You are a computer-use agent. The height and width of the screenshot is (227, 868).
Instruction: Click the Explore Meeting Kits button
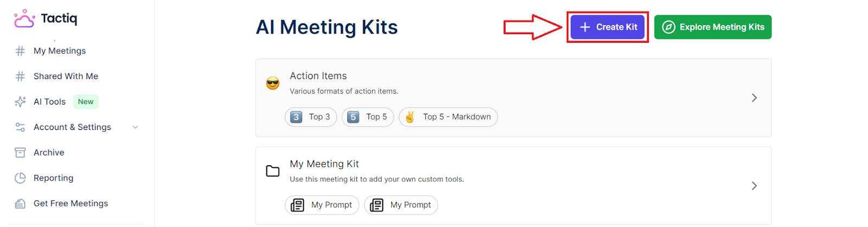point(713,27)
